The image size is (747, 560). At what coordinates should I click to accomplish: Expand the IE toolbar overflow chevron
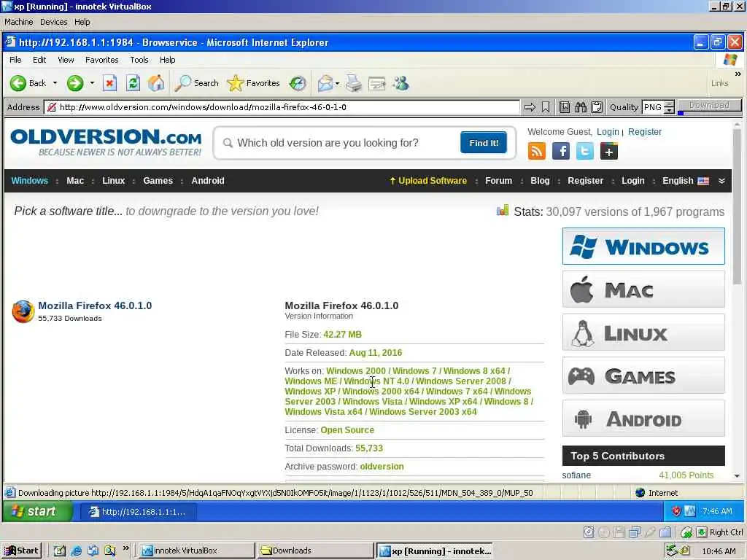(x=738, y=74)
